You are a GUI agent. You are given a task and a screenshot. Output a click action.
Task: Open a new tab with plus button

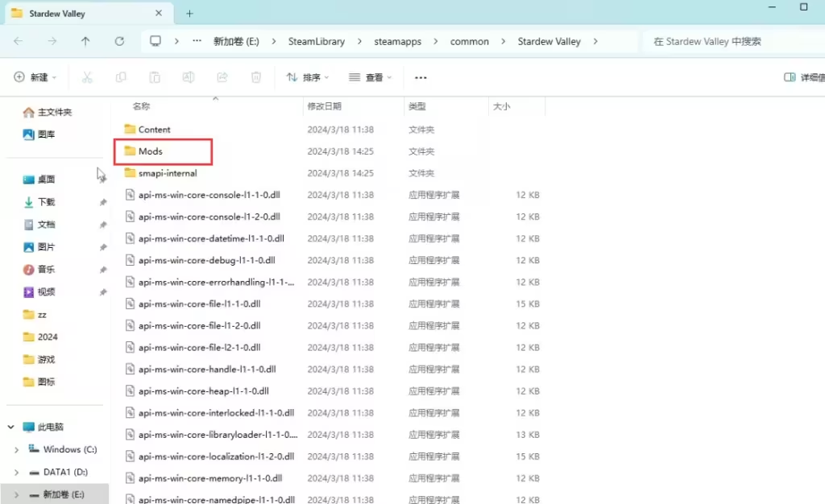tap(190, 14)
